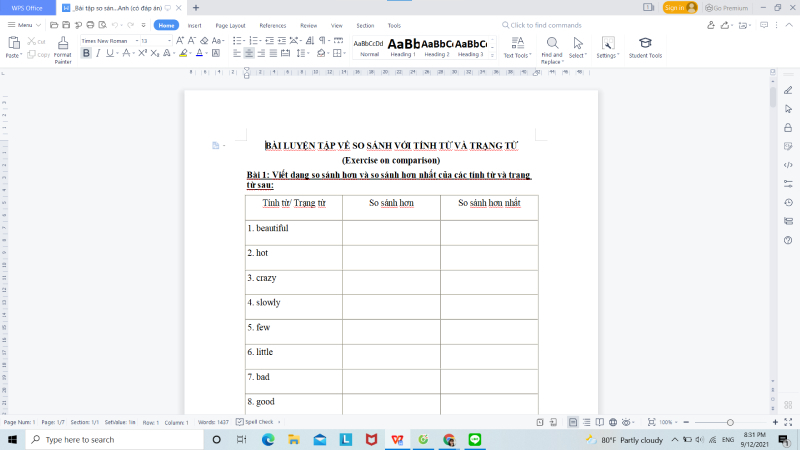The image size is (800, 450).
Task: Apply the Normal style
Action: [369, 47]
